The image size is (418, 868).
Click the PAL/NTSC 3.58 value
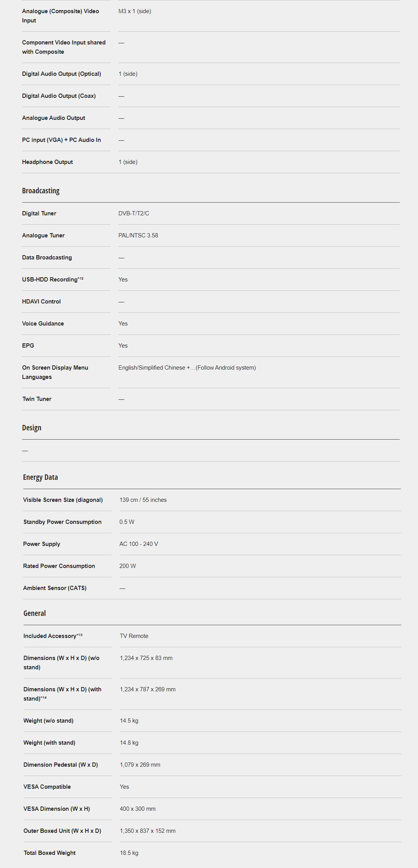coord(138,235)
